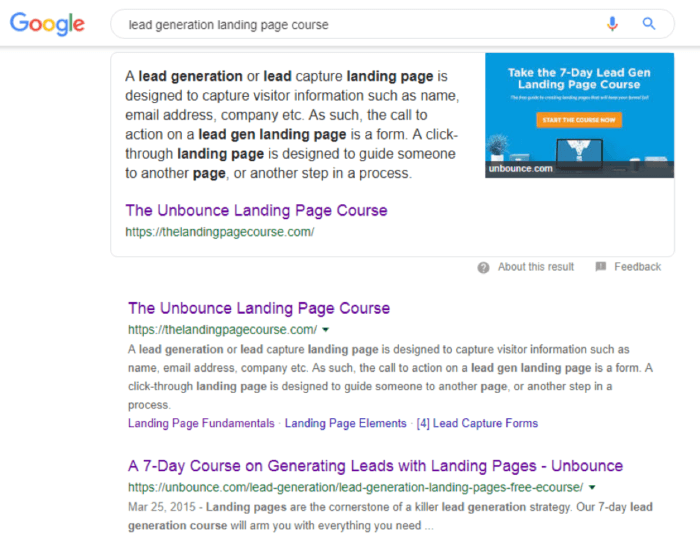700x542 pixels.
Task: Click the magnifying glass search icon
Action: click(x=649, y=24)
